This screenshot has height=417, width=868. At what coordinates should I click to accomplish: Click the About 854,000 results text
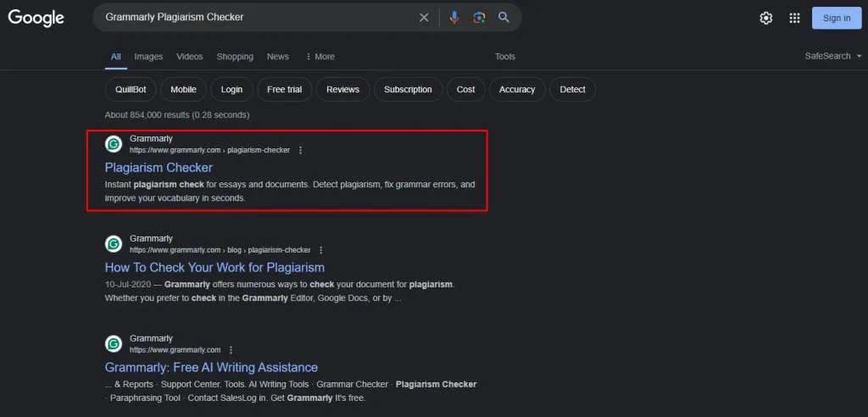177,115
